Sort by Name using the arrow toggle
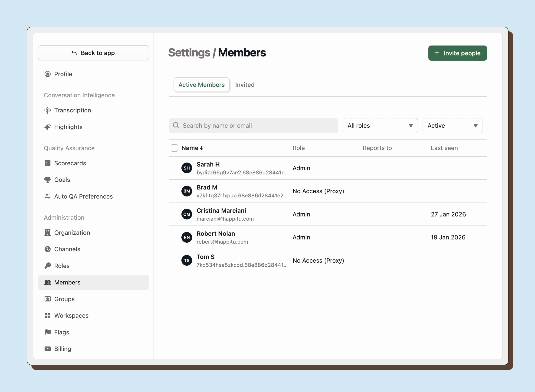 click(x=201, y=148)
